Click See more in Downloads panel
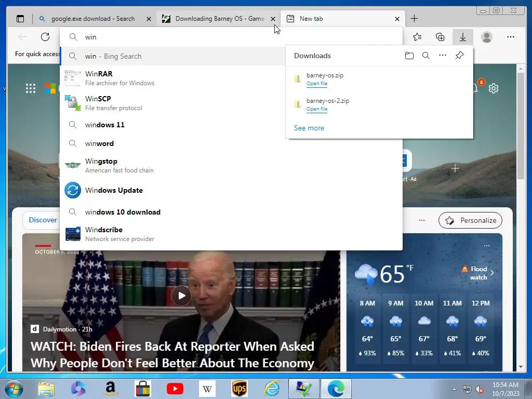532x399 pixels. 309,128
